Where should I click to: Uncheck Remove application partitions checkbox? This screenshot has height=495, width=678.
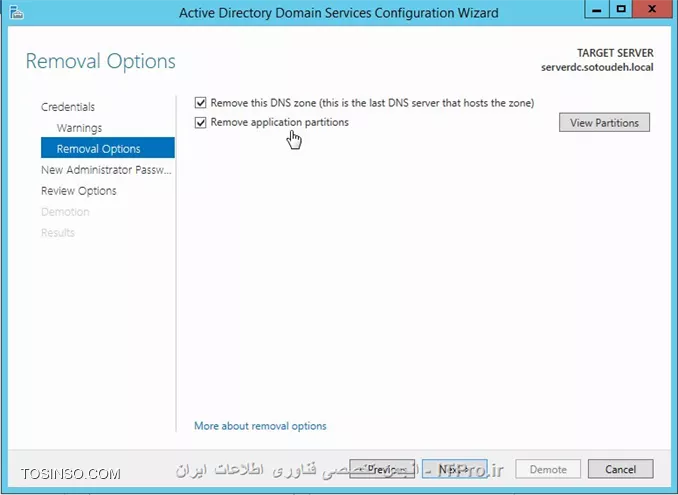[x=200, y=122]
